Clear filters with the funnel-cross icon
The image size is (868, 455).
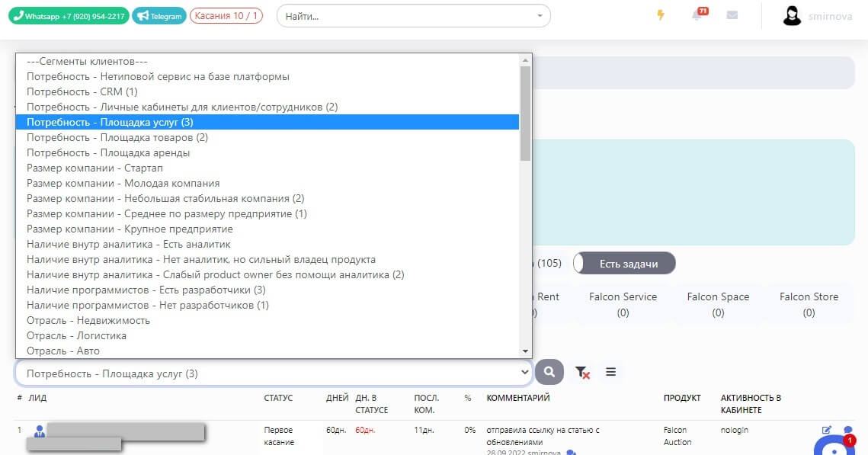[582, 372]
